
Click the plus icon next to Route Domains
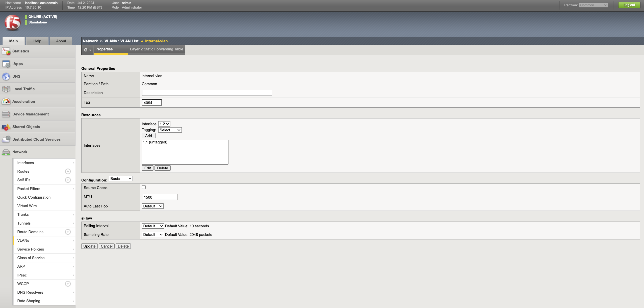[x=68, y=232]
